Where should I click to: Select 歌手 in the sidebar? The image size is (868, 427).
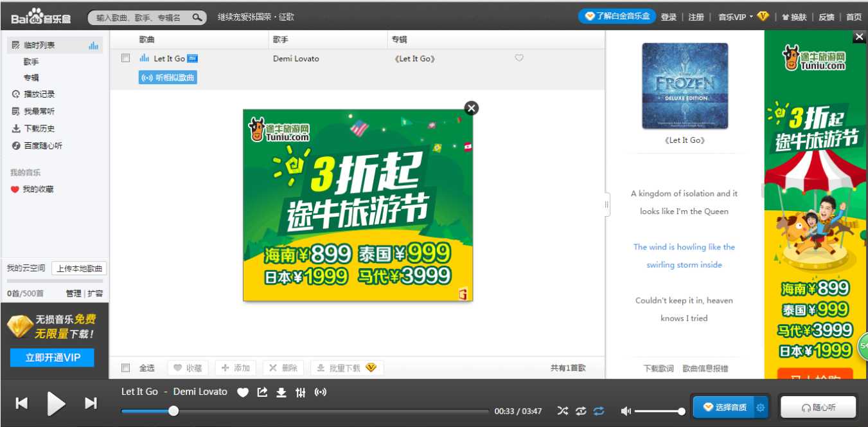coord(31,62)
